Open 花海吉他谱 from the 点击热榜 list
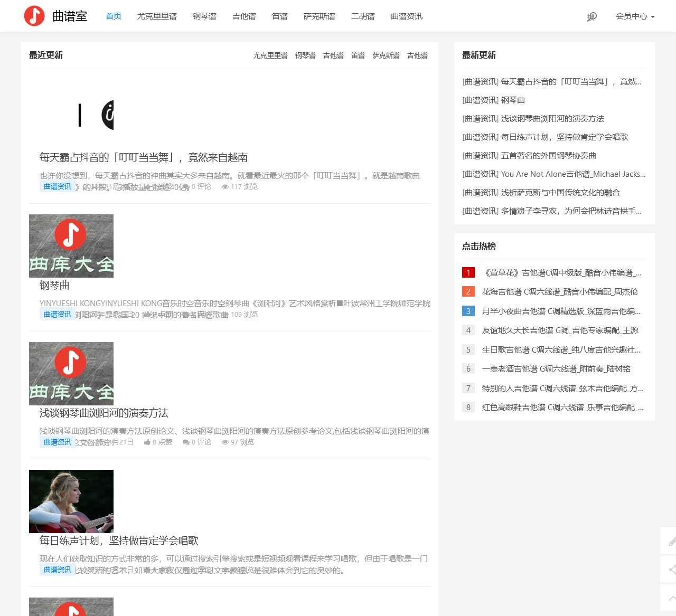This screenshot has height=616, width=676. click(560, 292)
